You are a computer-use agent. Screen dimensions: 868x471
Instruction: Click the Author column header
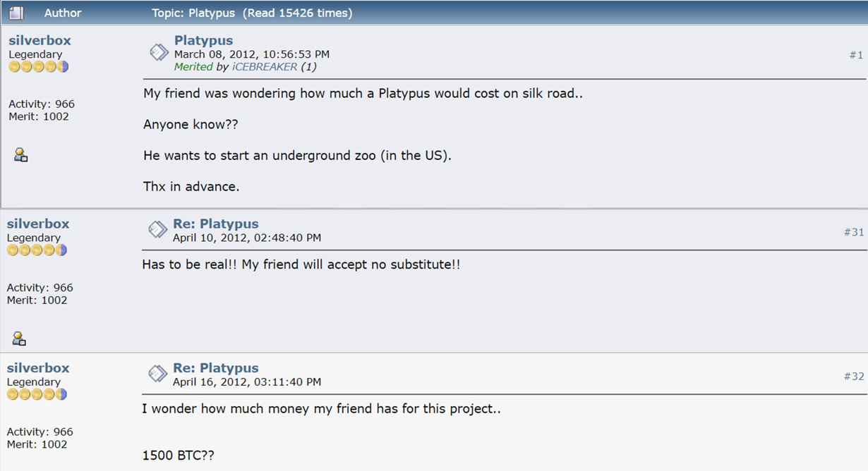(x=63, y=13)
